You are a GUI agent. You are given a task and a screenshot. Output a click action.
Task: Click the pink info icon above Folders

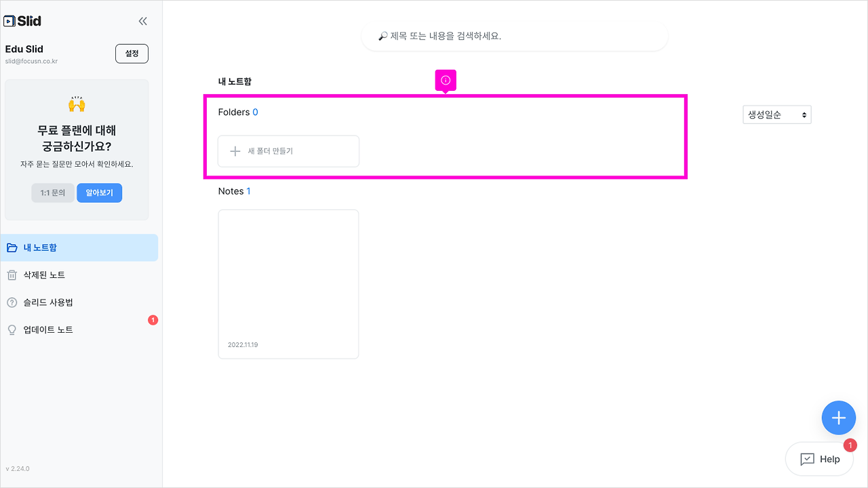(446, 80)
